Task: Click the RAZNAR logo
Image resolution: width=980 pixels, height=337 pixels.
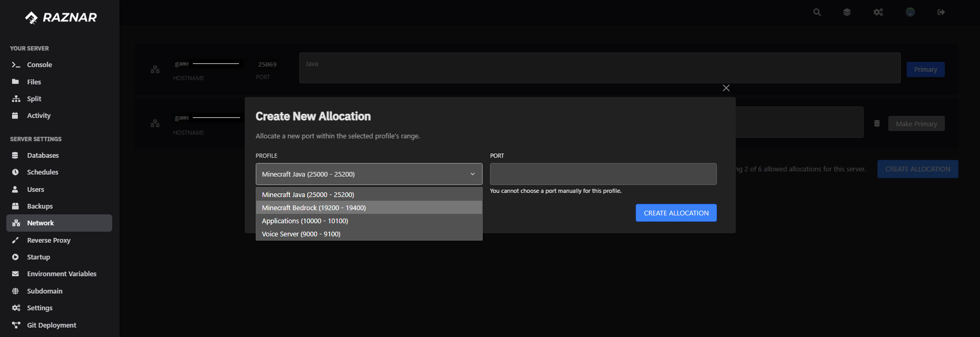Action: click(61, 18)
